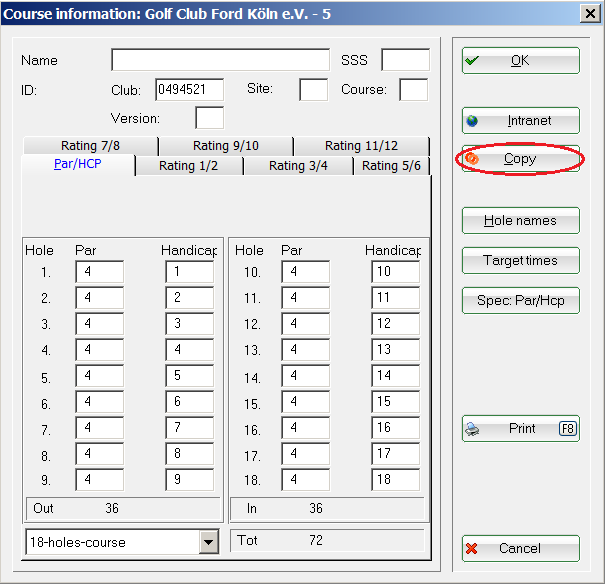Click the Tot value 72
The height and width of the screenshot is (584, 605).
click(316, 540)
